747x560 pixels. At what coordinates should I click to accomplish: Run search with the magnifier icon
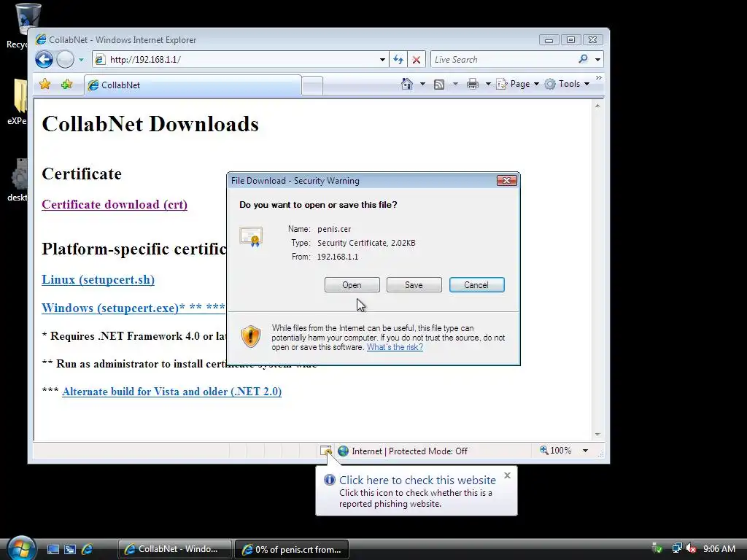pyautogui.click(x=583, y=59)
